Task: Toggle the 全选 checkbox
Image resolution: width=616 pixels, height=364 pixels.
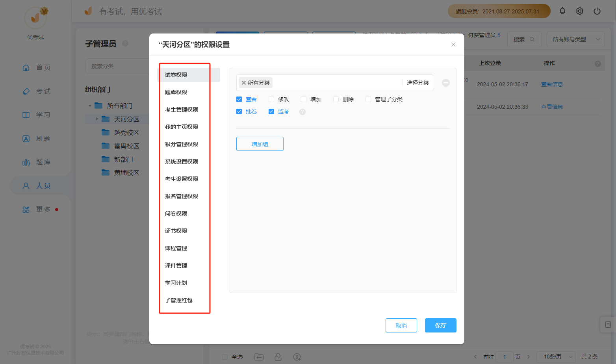Action: pos(225,357)
